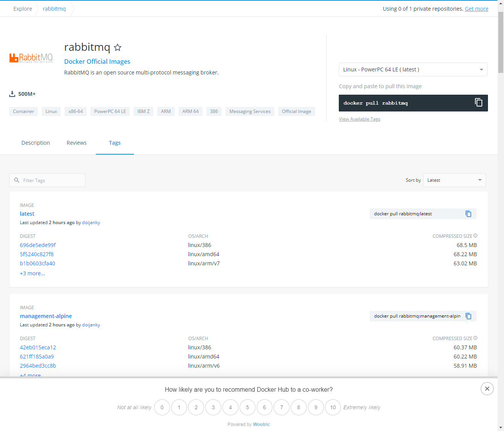The image size is (504, 431).
Task: Copy the docker pull rabbitmq command
Action: point(478,102)
